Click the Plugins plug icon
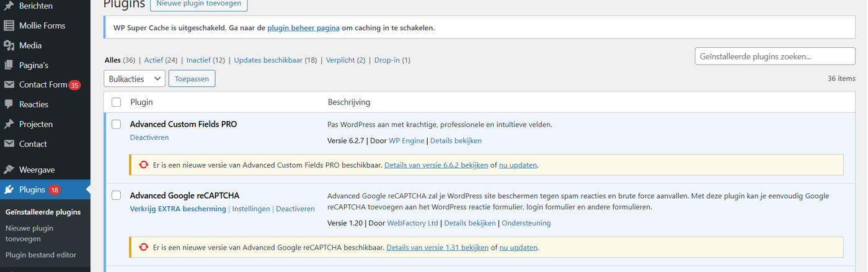This screenshot has height=272, width=868. 9,189
